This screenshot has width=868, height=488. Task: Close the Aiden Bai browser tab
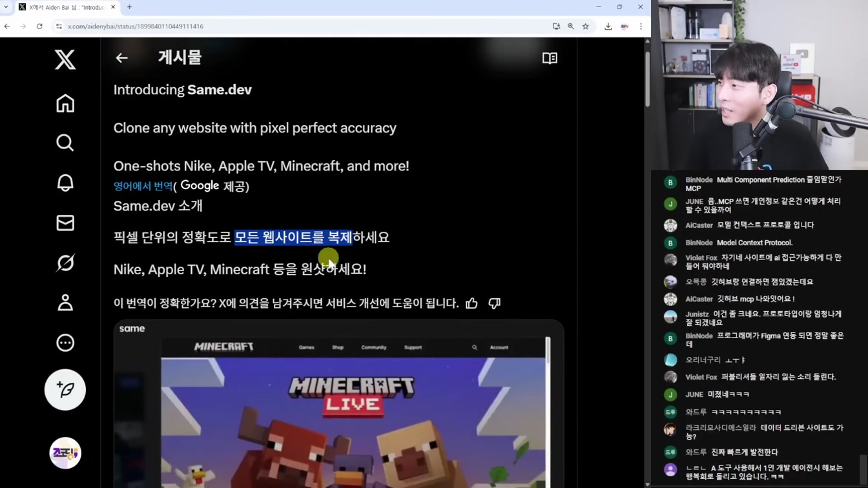[x=113, y=7]
